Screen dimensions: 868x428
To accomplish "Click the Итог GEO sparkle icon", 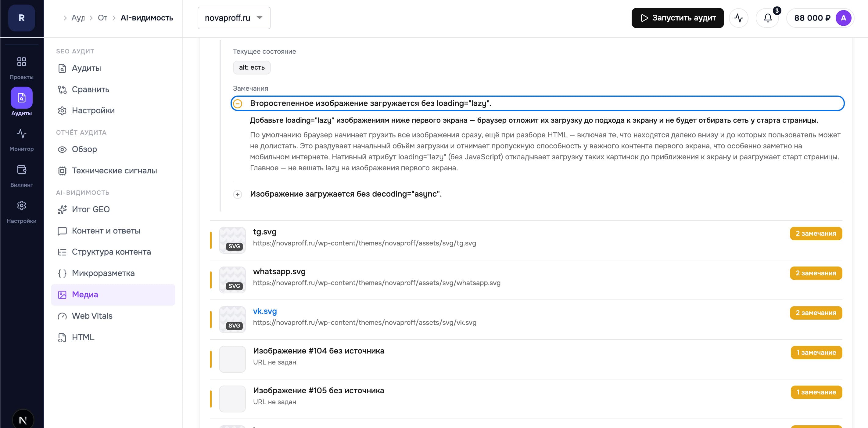I will pyautogui.click(x=62, y=209).
